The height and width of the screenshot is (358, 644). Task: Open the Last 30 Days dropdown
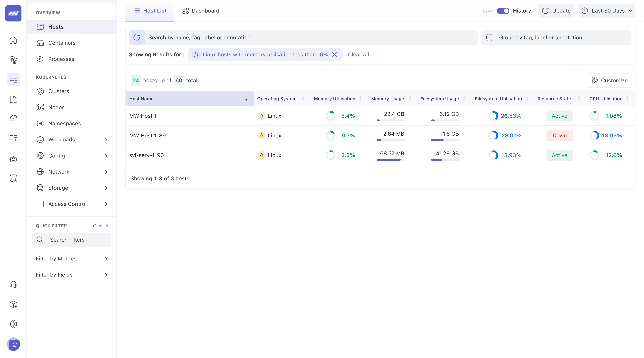click(607, 11)
